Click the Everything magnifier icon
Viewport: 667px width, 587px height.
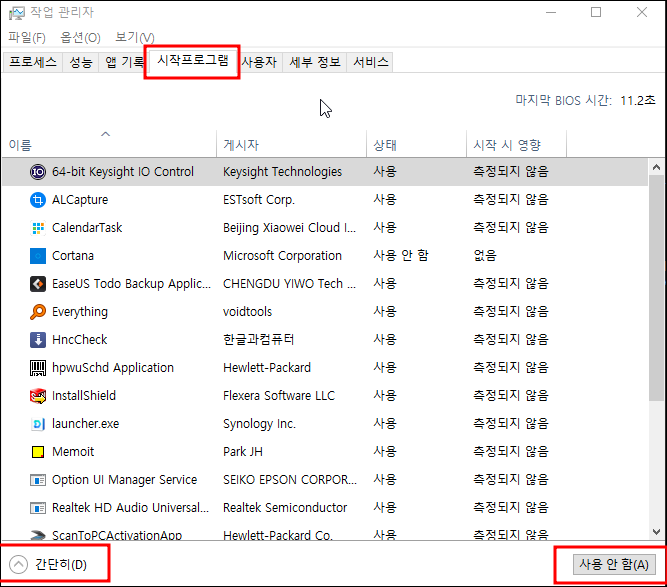pyautogui.click(x=38, y=312)
